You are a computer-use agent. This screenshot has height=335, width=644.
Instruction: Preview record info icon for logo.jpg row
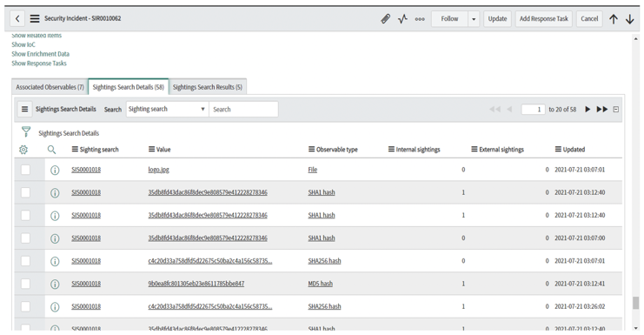pos(55,170)
